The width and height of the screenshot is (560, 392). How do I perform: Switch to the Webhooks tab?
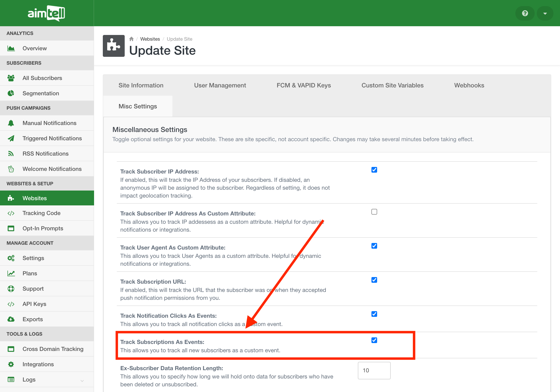click(x=469, y=85)
